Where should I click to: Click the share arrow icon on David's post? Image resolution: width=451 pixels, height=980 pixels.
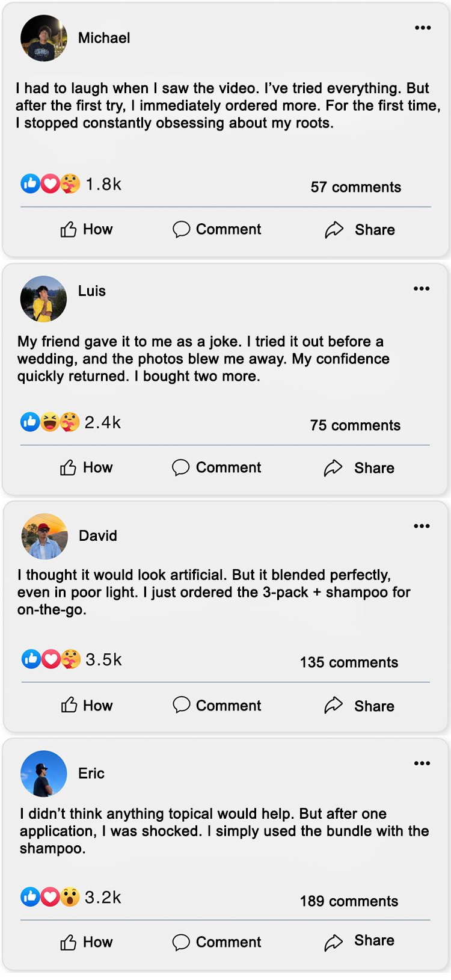pos(333,705)
